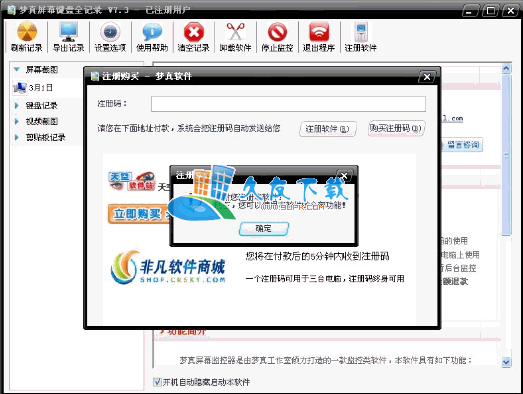The height and width of the screenshot is (394, 523).
Task: Click the 确定 button in message box
Action: click(264, 229)
